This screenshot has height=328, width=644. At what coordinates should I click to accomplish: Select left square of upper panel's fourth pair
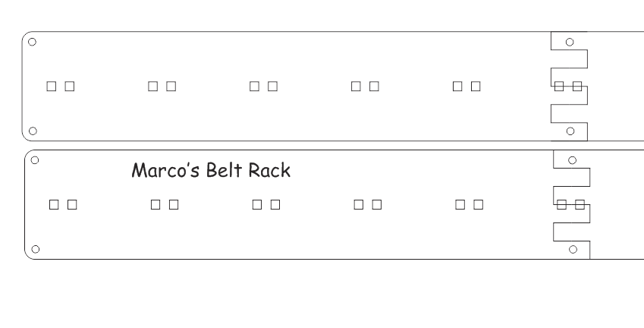[356, 87]
